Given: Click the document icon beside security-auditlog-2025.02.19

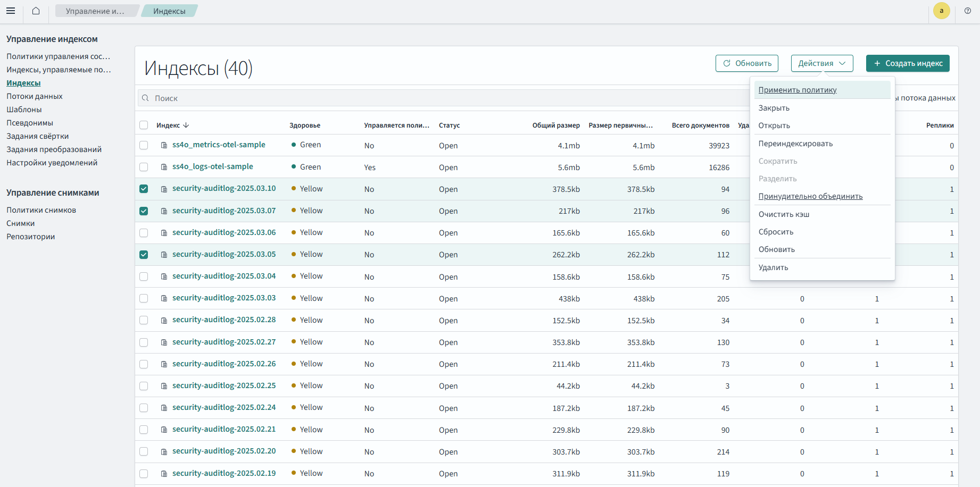Looking at the screenshot, I should (164, 474).
